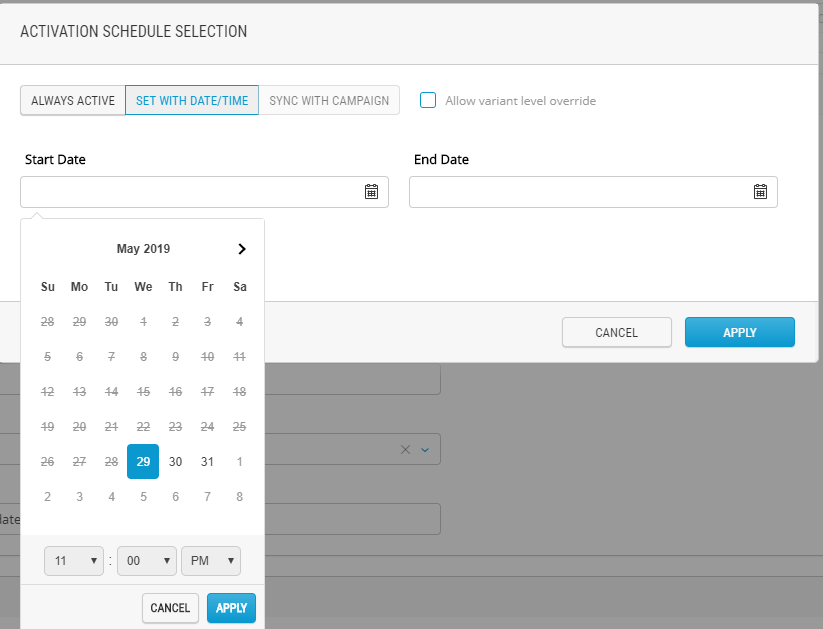Enable Allow variant level override checkbox

pos(428,100)
